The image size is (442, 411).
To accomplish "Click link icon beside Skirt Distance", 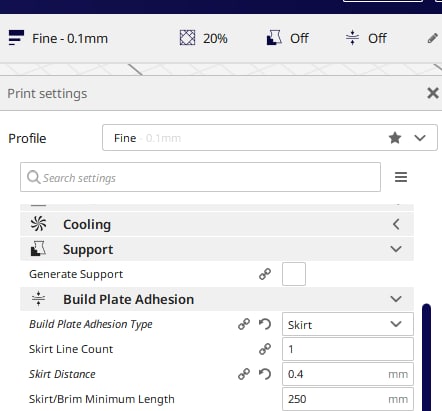I will point(244,374).
